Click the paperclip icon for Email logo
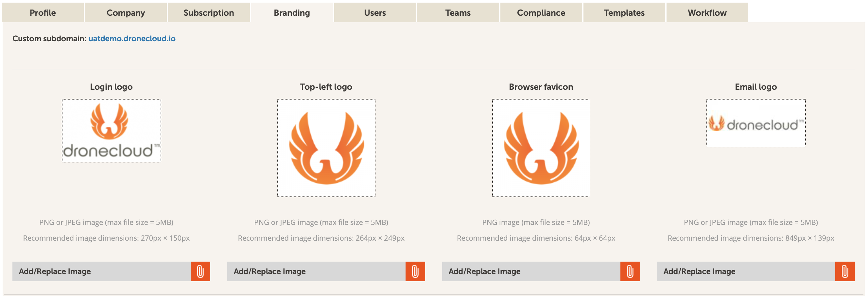This screenshot has height=296, width=868. [845, 271]
